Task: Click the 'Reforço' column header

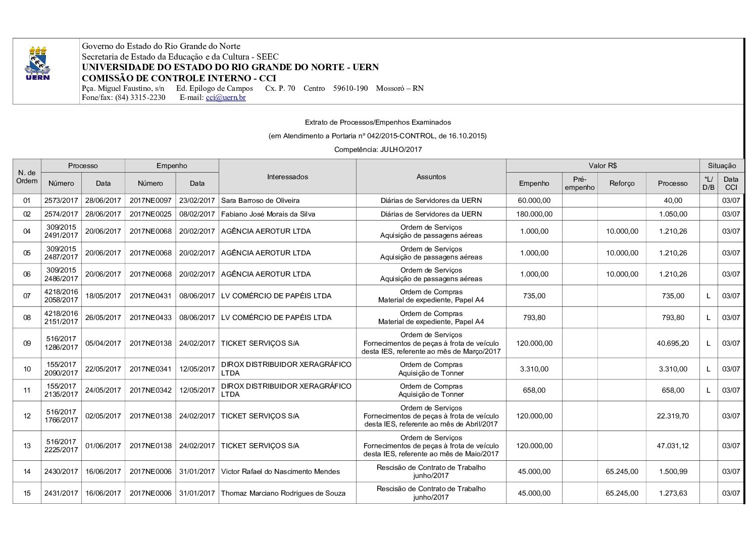Action: click(622, 183)
